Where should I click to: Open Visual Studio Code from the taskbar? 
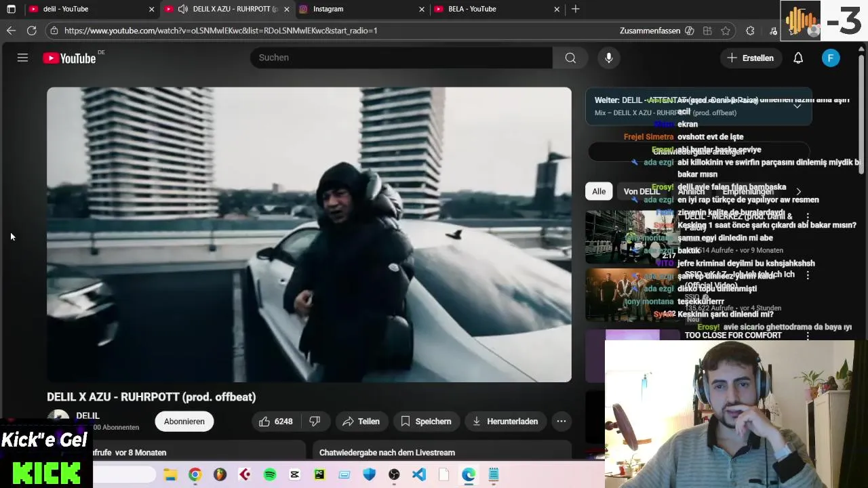click(419, 474)
